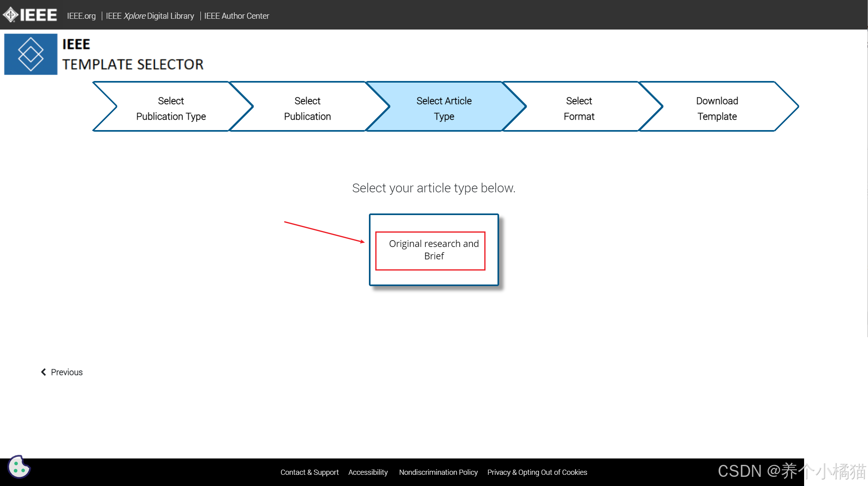This screenshot has width=868, height=486.
Task: Click the IEEE logo in top bar
Action: (30, 15)
